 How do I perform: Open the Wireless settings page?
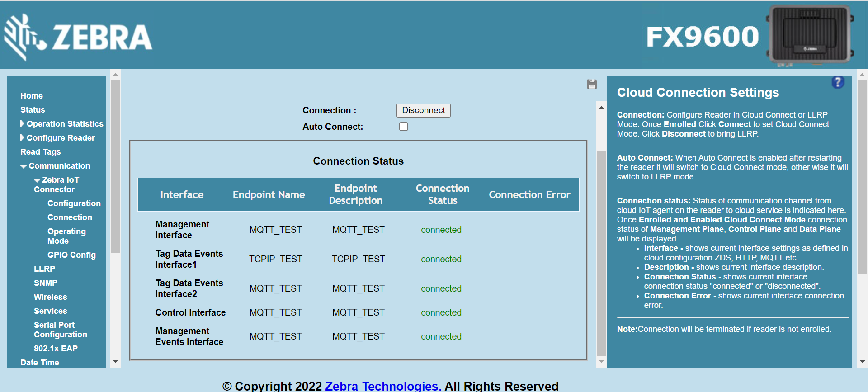click(x=50, y=297)
